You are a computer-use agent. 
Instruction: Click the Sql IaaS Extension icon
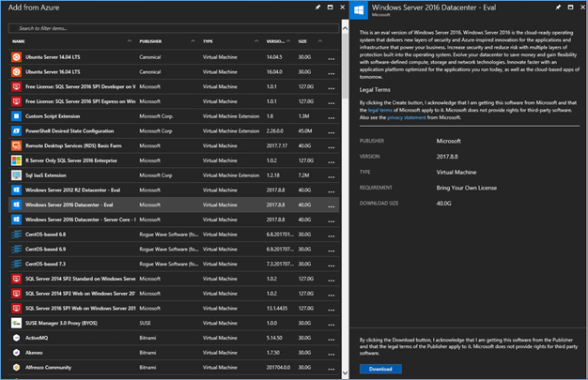16,175
